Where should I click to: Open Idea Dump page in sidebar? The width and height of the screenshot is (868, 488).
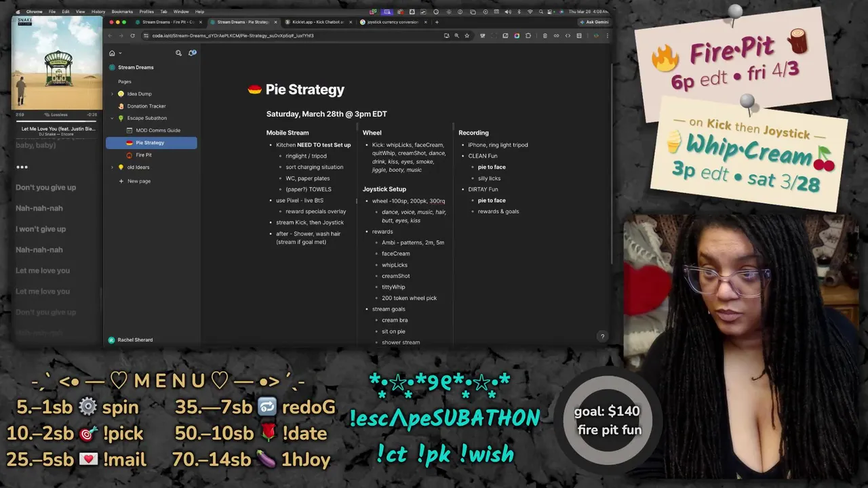tap(140, 94)
